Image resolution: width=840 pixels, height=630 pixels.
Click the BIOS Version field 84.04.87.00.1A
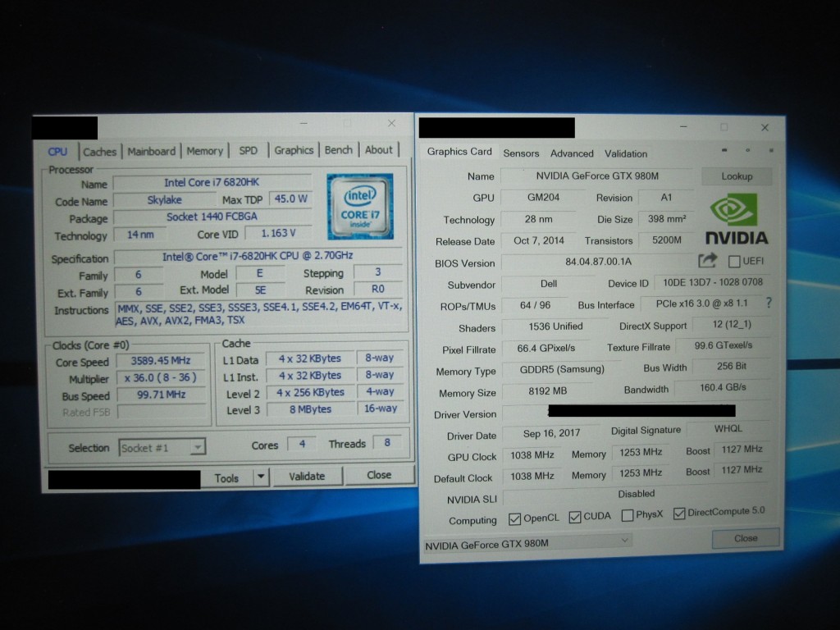tap(598, 262)
